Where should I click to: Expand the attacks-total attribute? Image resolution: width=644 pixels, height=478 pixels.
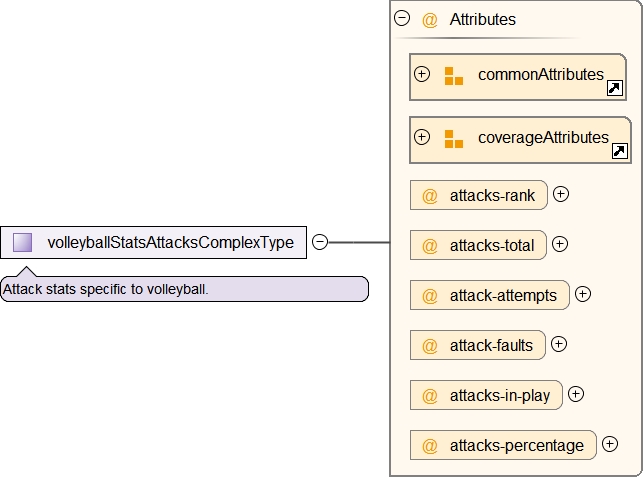[560, 244]
